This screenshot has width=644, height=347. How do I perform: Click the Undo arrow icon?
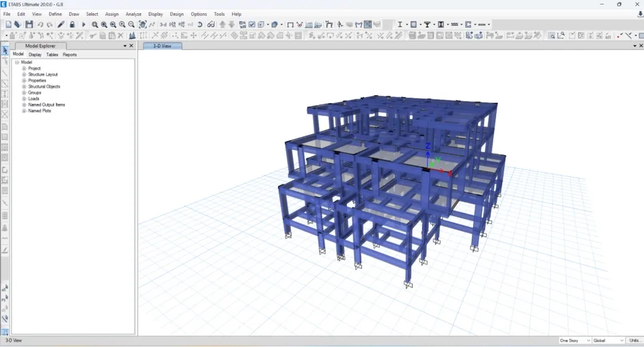[40, 25]
